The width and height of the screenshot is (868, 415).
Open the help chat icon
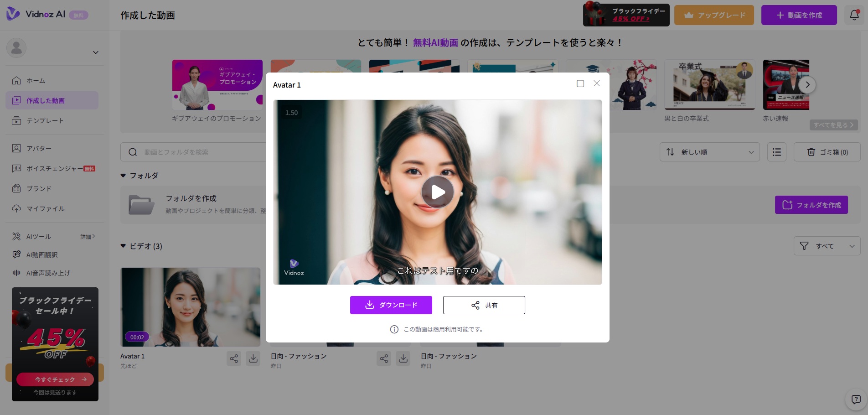pos(856,399)
